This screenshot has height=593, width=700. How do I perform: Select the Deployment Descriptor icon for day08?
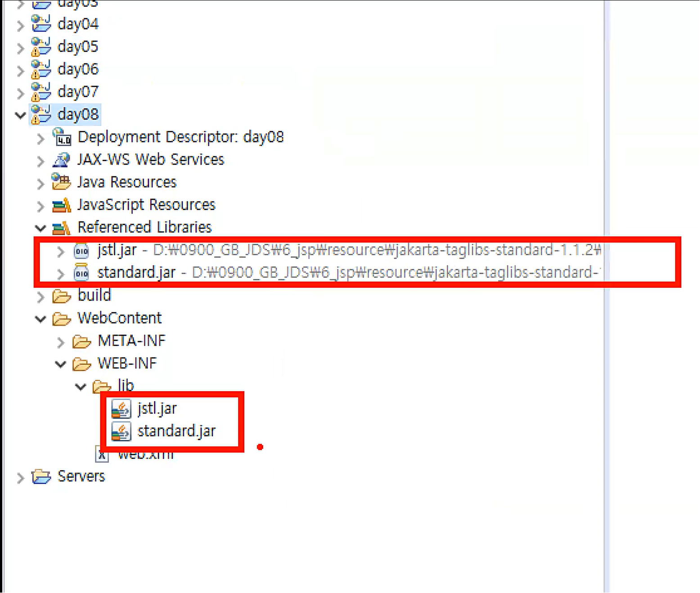click(x=63, y=137)
